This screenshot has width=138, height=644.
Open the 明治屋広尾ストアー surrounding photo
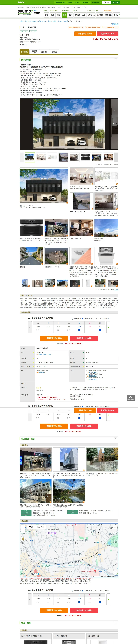point(36,459)
